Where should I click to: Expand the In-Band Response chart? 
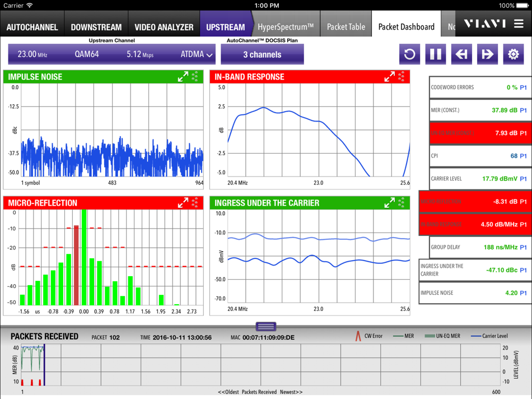(x=389, y=77)
